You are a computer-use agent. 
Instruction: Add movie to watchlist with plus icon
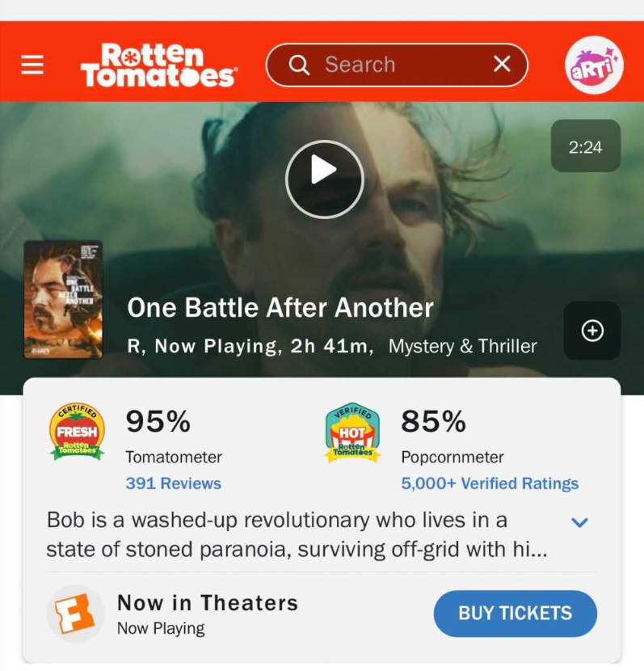click(x=592, y=331)
